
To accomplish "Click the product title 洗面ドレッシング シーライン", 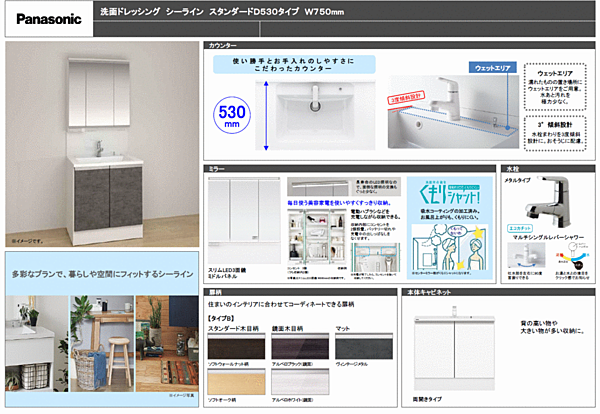I will click(x=152, y=12).
